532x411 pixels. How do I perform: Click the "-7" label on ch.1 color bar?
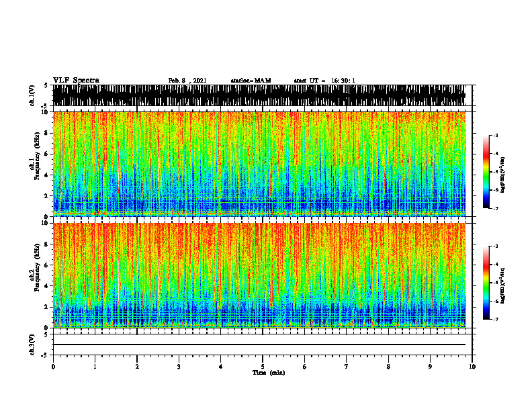coord(496,208)
